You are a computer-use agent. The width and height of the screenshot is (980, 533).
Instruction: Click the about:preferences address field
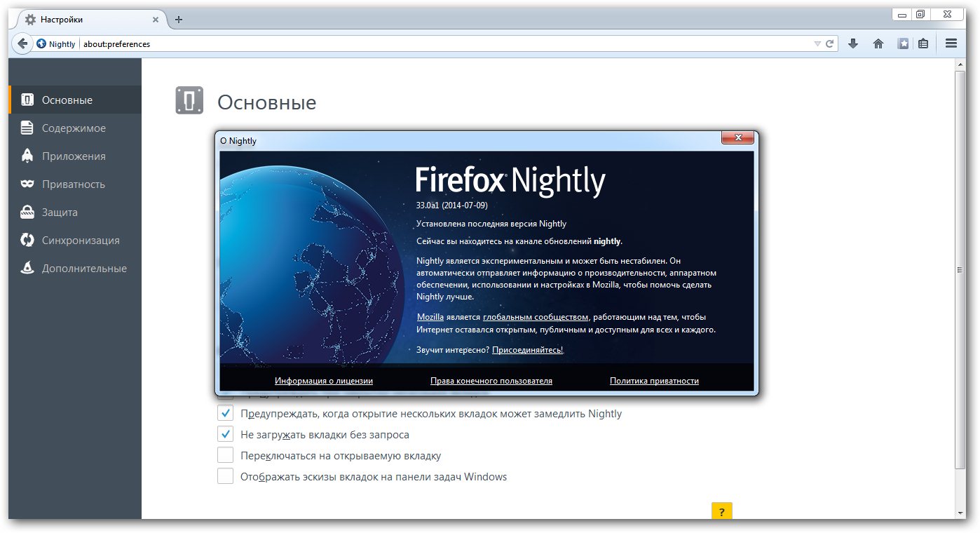[446, 43]
